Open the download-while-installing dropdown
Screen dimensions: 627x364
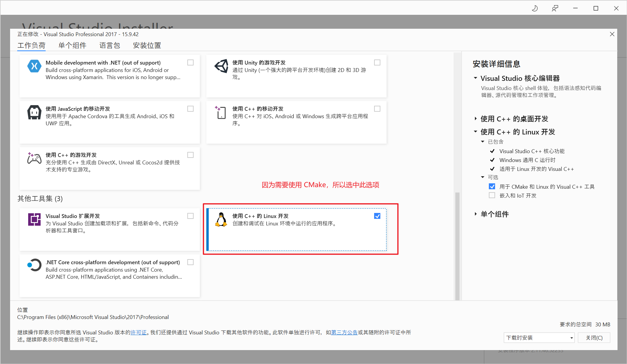pyautogui.click(x=539, y=338)
